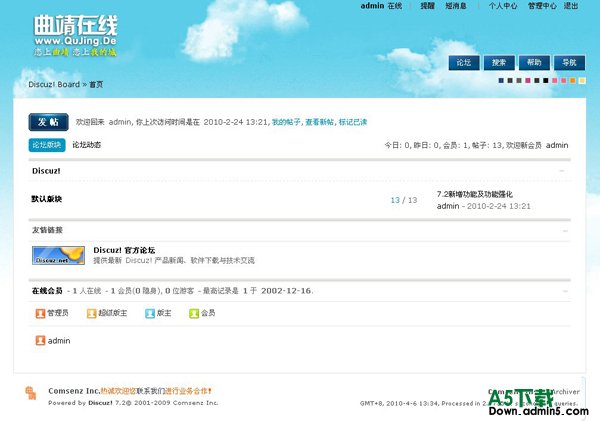Screen dimensions: 600x421
Task: Click Discuz! Board in the breadcrumb
Action: click(x=54, y=84)
